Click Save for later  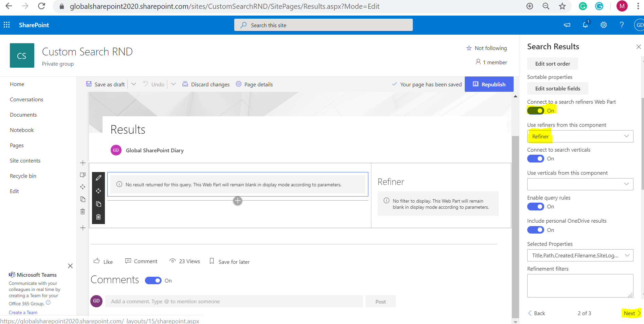point(230,261)
